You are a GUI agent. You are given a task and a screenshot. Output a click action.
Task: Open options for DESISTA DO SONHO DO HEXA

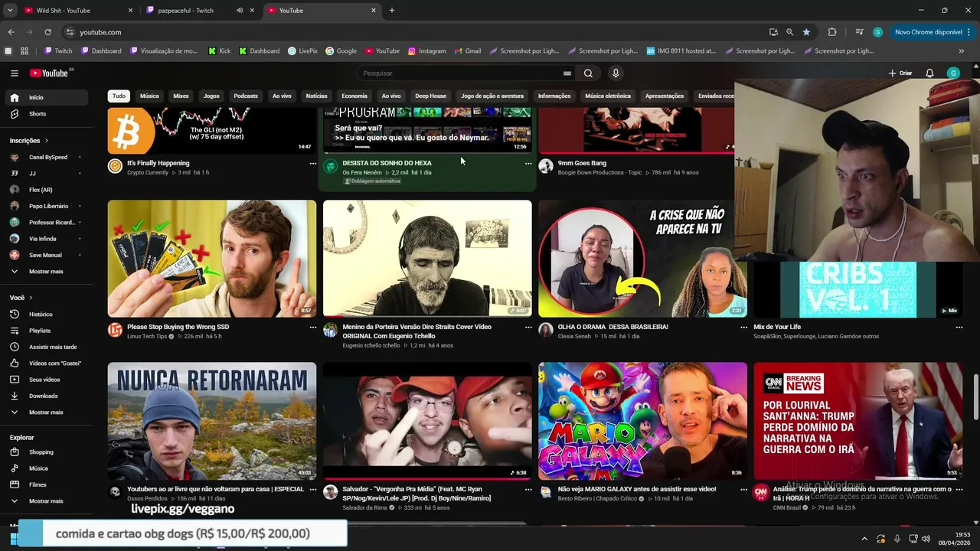[528, 164]
